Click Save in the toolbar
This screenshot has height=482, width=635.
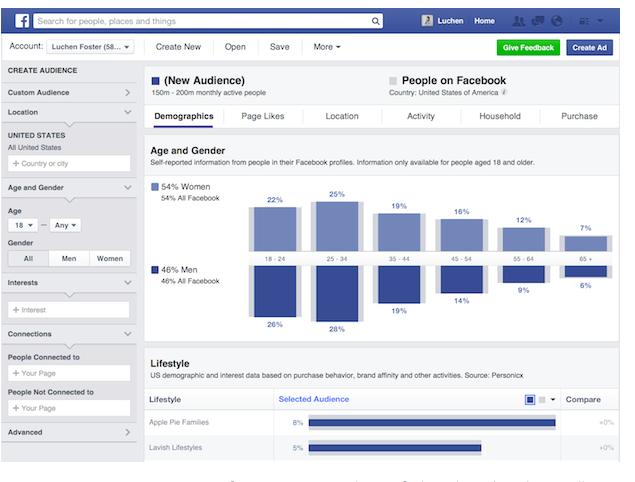coord(279,47)
